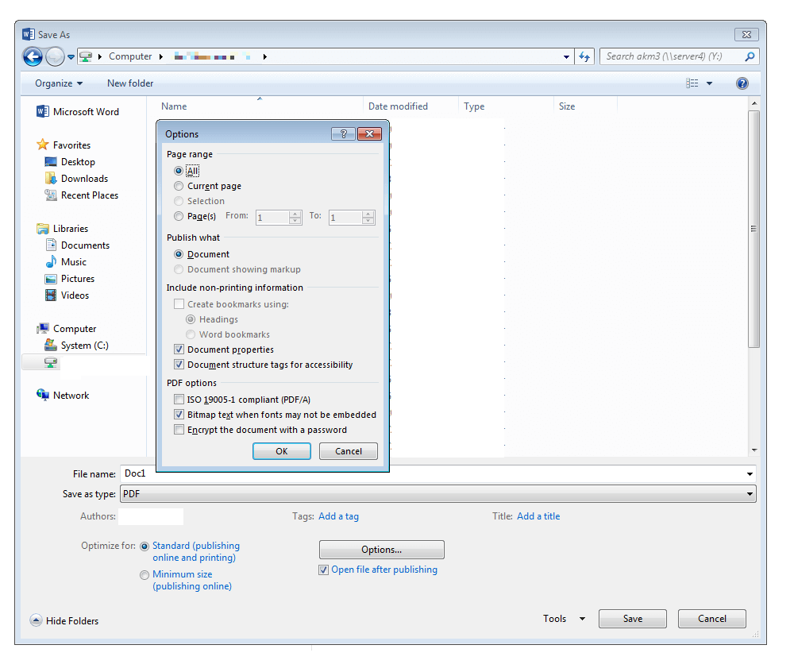Click the Pictures library icon
The height and width of the screenshot is (672, 794).
point(51,279)
